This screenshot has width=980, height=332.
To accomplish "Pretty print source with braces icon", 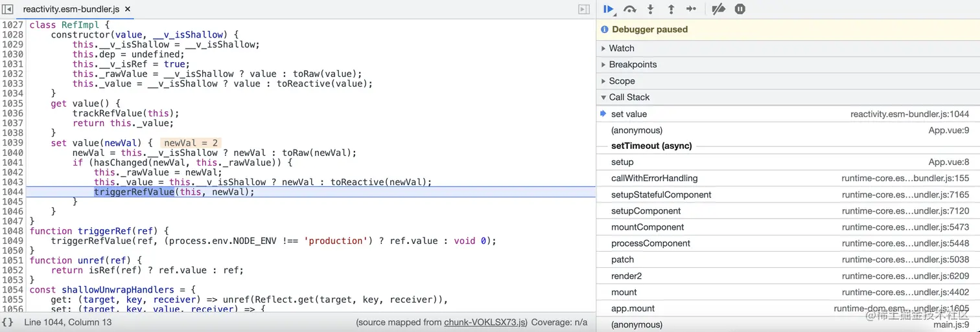I will coord(7,322).
